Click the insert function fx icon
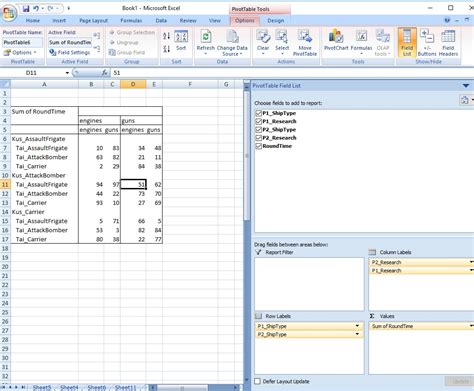474x391 pixels. point(104,73)
